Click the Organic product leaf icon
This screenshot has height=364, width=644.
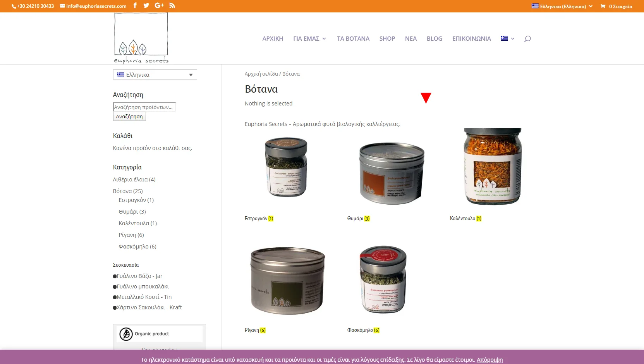click(x=126, y=334)
